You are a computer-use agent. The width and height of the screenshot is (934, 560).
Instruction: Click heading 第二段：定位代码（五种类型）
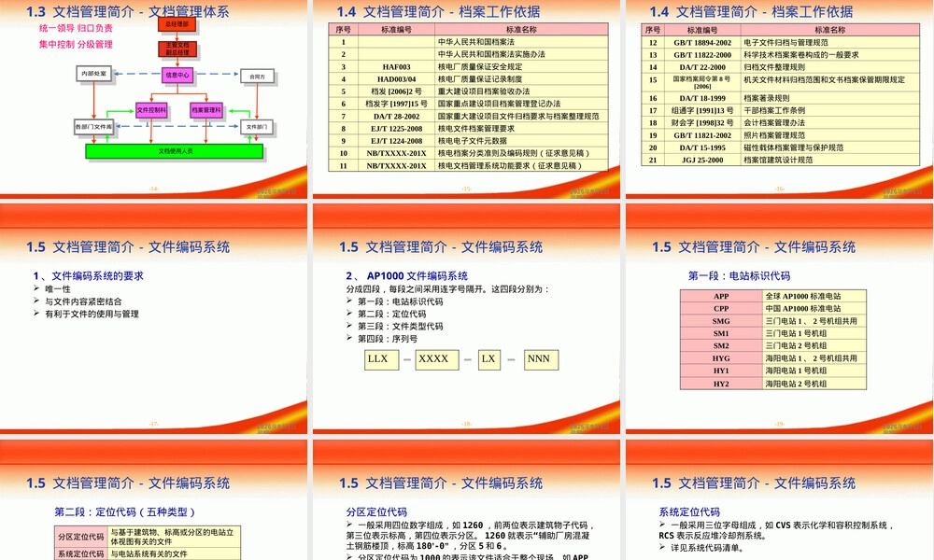[124, 511]
